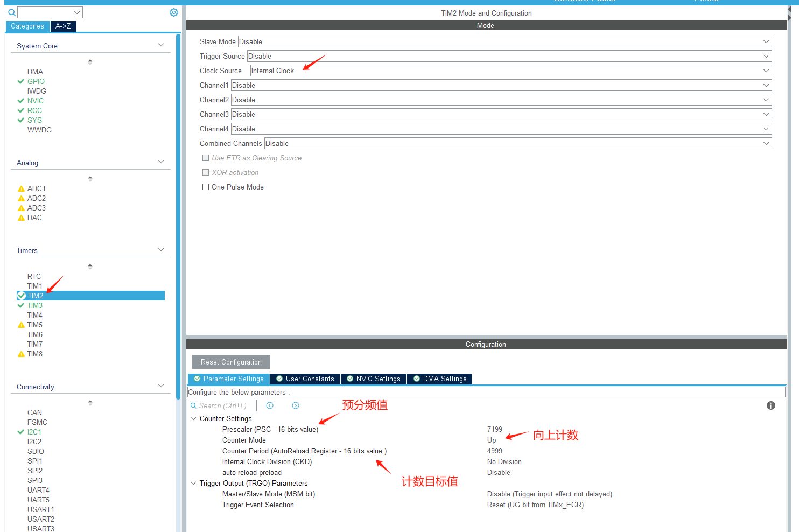The image size is (799, 532).
Task: Click the sort arrows under Connectivity
Action: (90, 402)
